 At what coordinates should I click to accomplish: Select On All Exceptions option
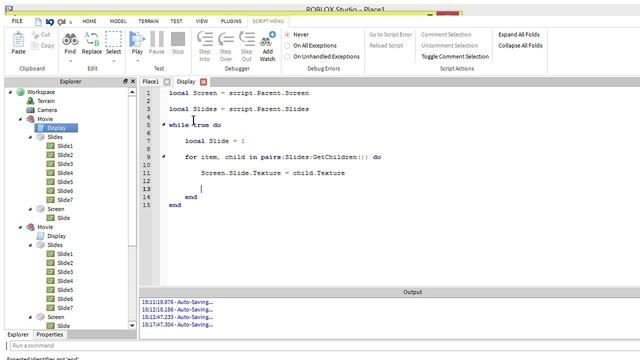(287, 46)
